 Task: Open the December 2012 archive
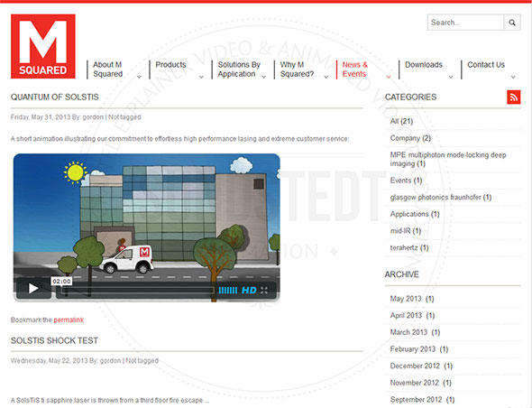click(x=421, y=366)
